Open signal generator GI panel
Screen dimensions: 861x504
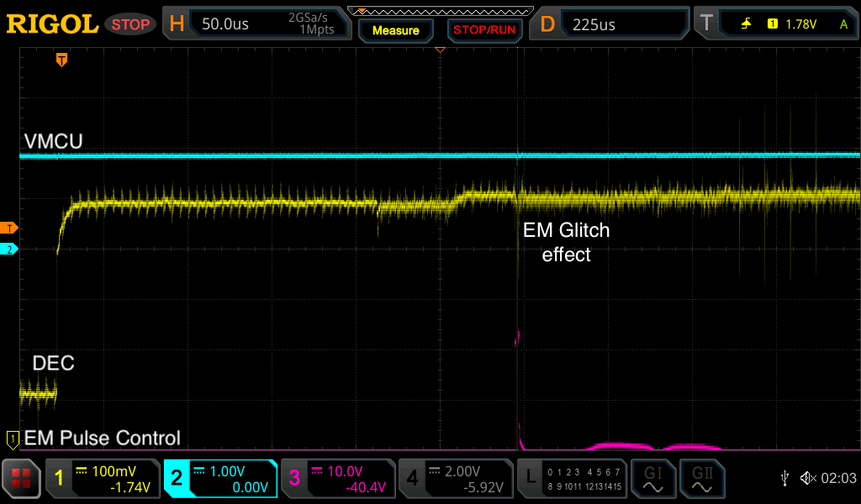coord(652,479)
